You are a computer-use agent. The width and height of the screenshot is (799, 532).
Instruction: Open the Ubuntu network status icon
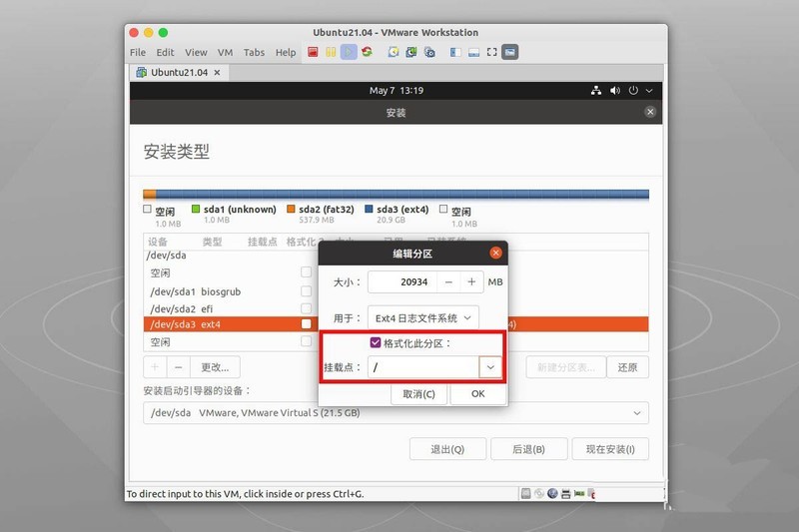(x=596, y=91)
